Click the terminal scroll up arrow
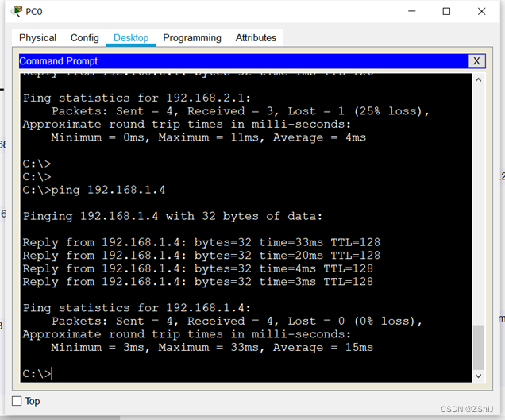The height and width of the screenshot is (420, 505). coord(479,80)
